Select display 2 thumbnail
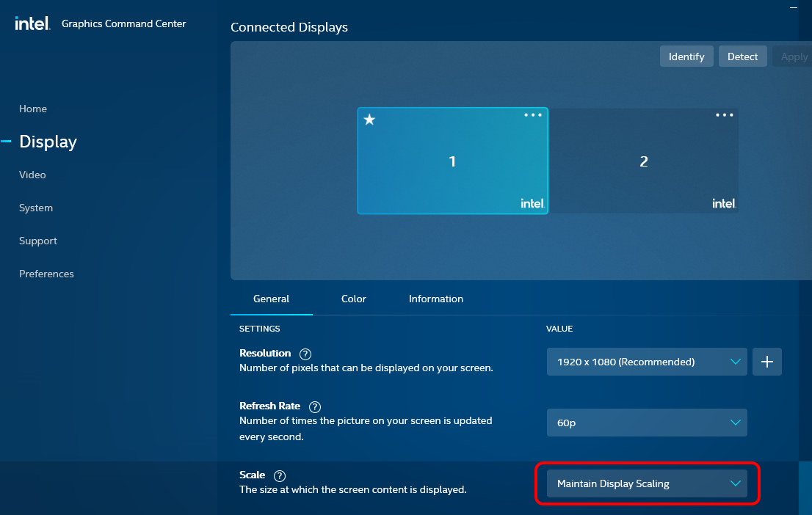 pyautogui.click(x=644, y=161)
